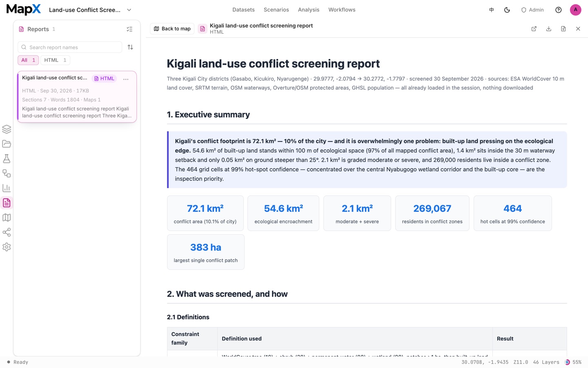
Task: Click the 383 ha largest patch card
Action: [x=205, y=252]
